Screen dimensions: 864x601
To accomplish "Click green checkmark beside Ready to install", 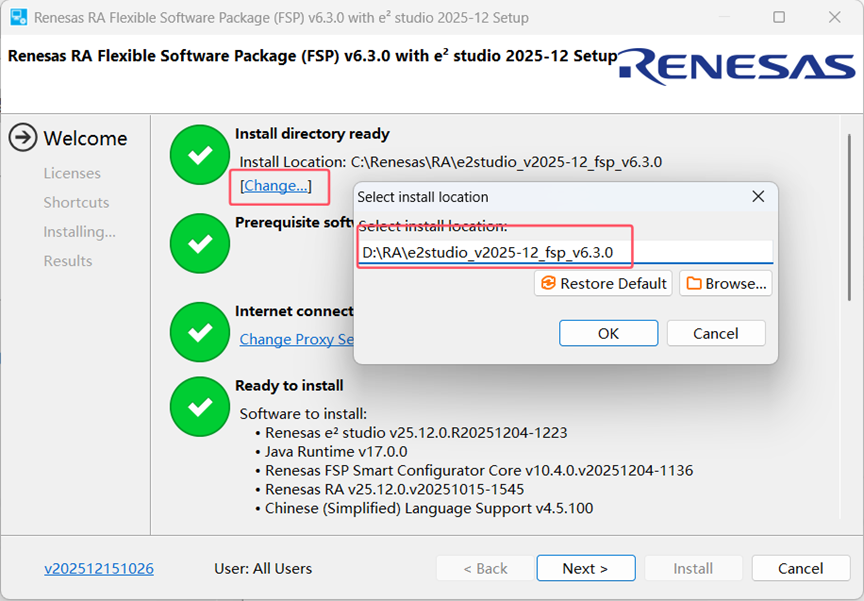I will pyautogui.click(x=199, y=407).
